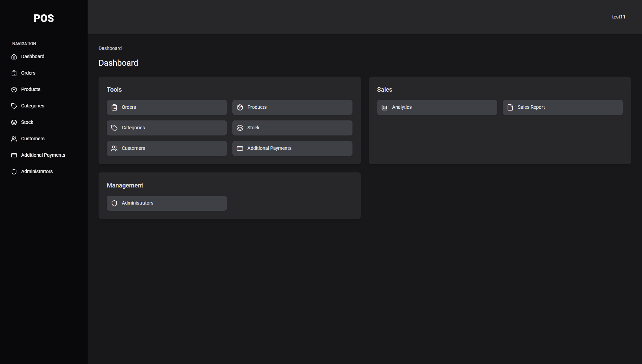The width and height of the screenshot is (642, 364).
Task: Open the Analytics sales card
Action: coord(437,107)
